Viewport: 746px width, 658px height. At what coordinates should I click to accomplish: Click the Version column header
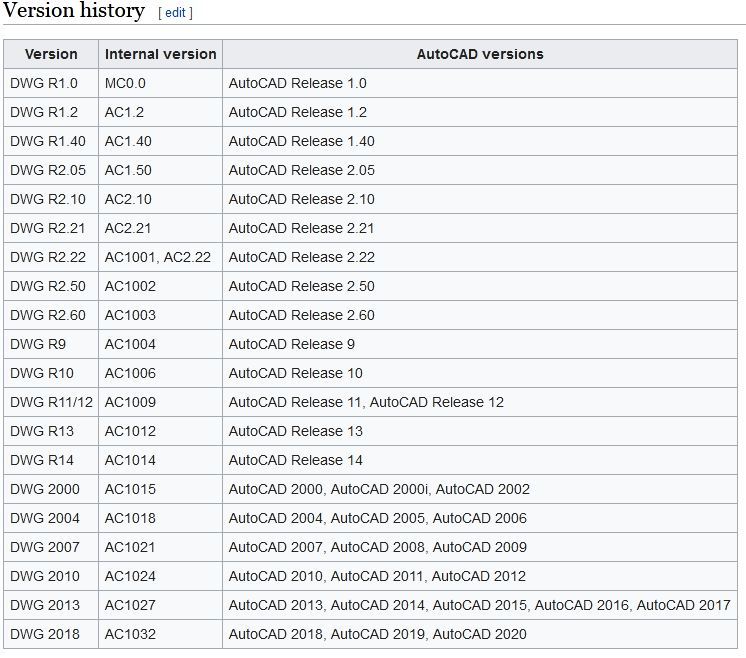point(51,54)
